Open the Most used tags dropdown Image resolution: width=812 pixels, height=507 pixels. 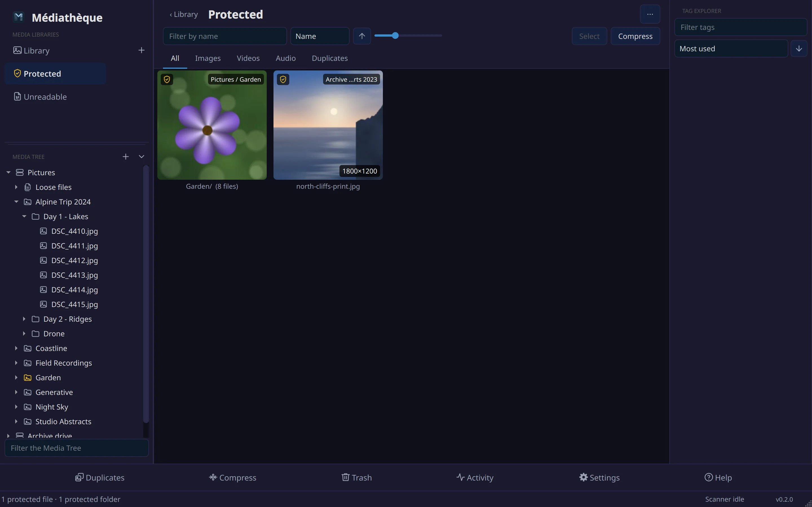731,49
